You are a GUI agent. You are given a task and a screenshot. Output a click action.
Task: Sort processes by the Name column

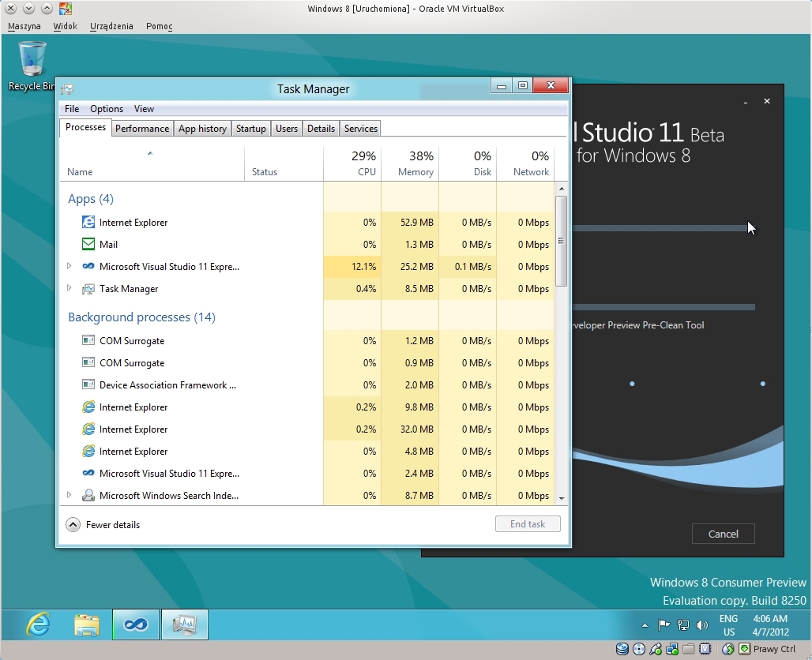click(152, 165)
